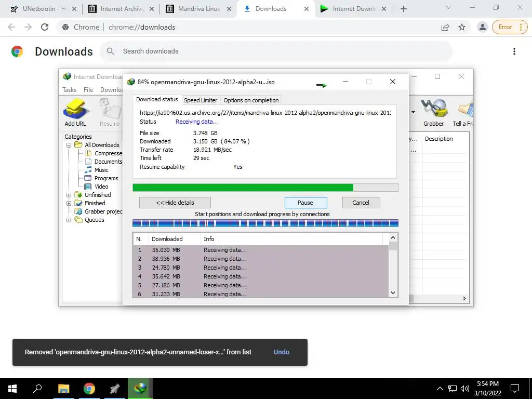The image size is (532, 399).
Task: Expand the Queues category node
Action: (69, 220)
